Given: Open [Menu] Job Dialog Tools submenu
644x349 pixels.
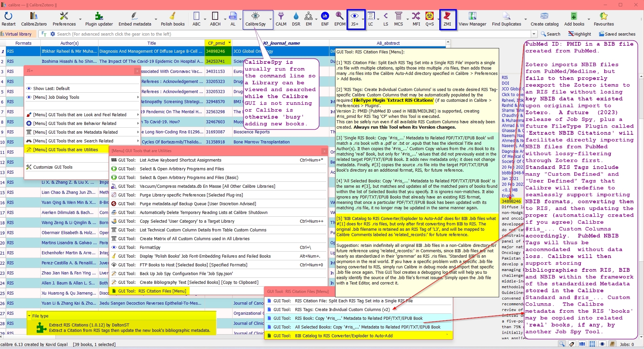Looking at the screenshot, I should (83, 97).
